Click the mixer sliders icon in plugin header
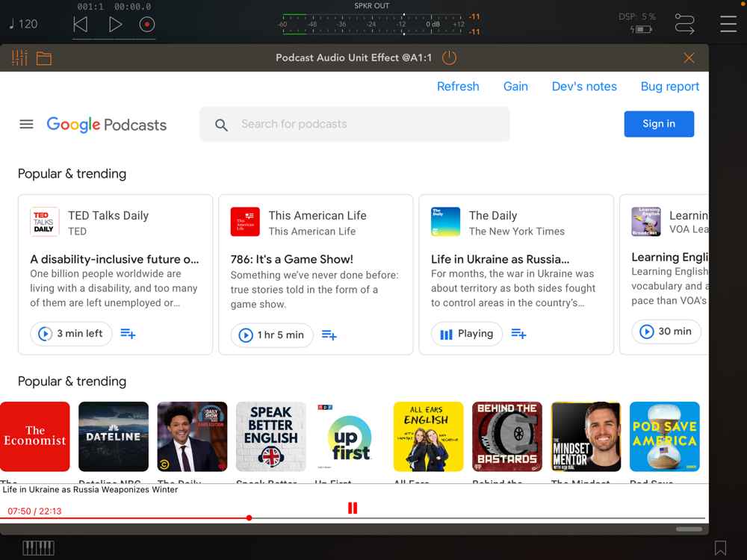This screenshot has width=747, height=560. (x=19, y=58)
